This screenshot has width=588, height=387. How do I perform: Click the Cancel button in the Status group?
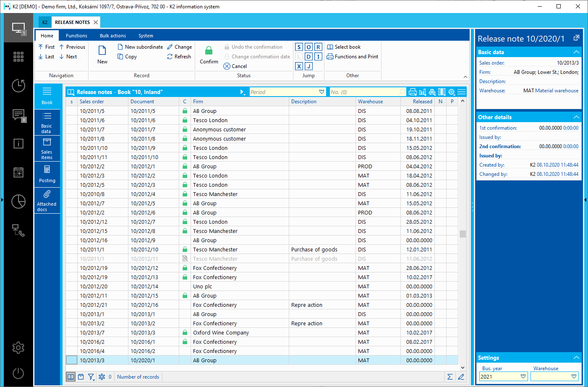point(235,66)
